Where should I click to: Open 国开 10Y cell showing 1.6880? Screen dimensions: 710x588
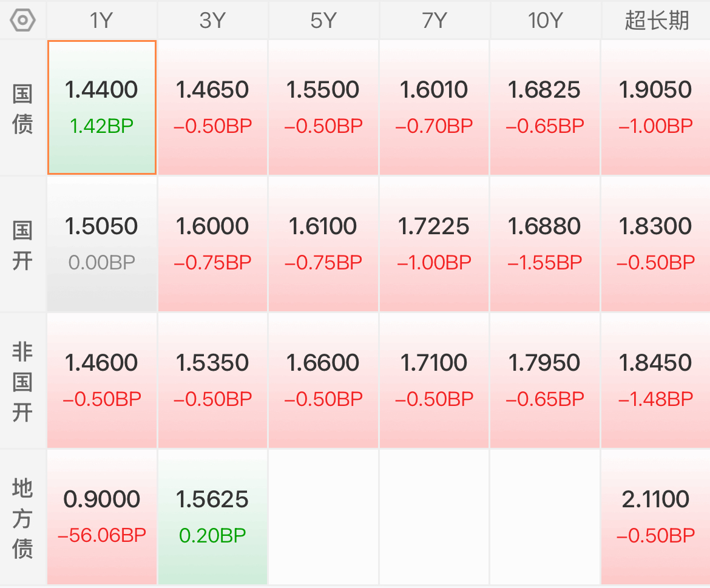tap(545, 244)
